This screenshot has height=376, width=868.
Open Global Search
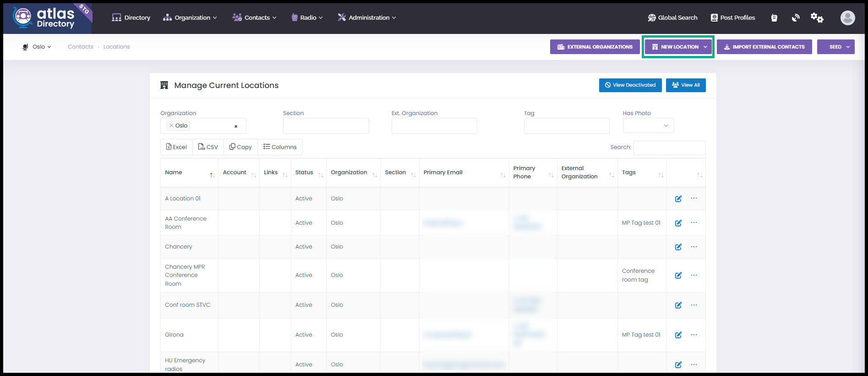[x=672, y=17]
